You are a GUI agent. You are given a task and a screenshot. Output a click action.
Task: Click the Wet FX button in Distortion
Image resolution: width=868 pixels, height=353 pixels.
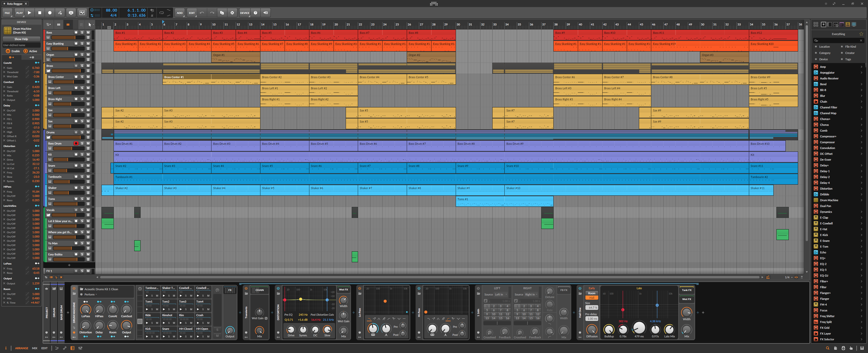(x=343, y=289)
